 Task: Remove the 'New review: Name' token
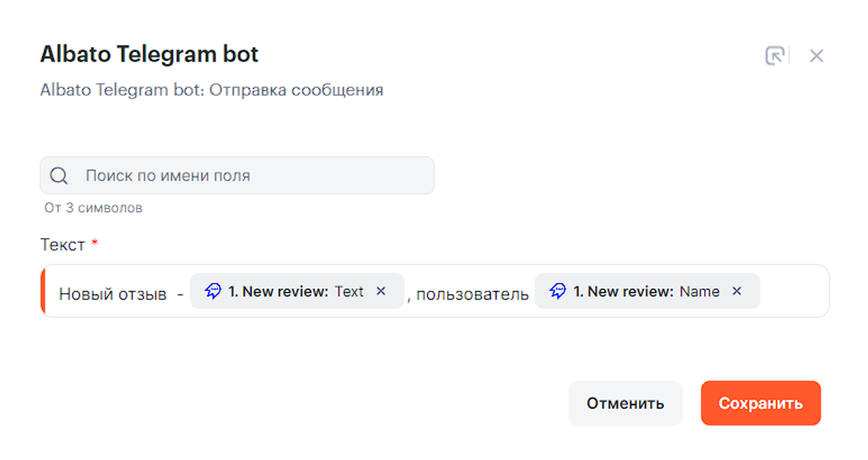tap(737, 291)
